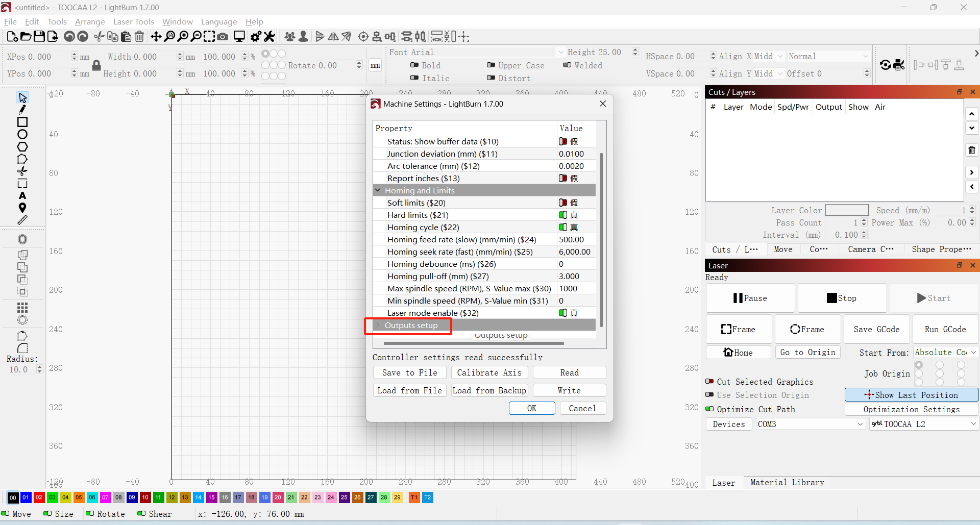This screenshot has width=980, height=525.
Task: Click Go to Origin button
Action: (808, 352)
